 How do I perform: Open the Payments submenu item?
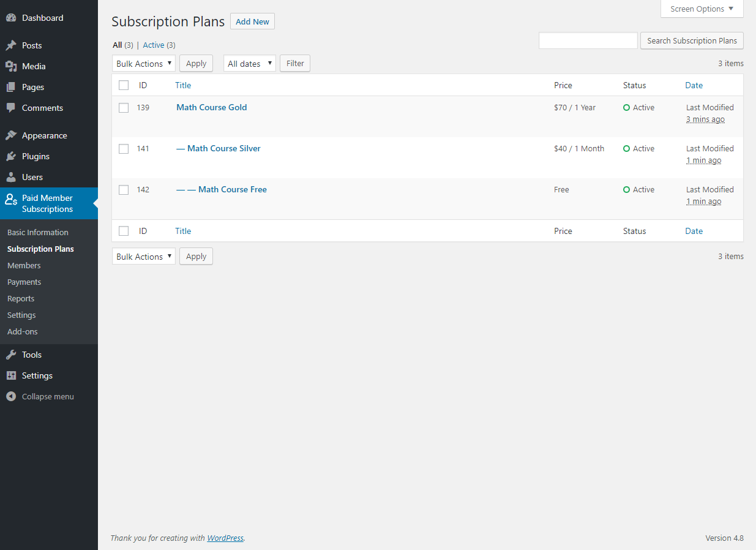[24, 282]
